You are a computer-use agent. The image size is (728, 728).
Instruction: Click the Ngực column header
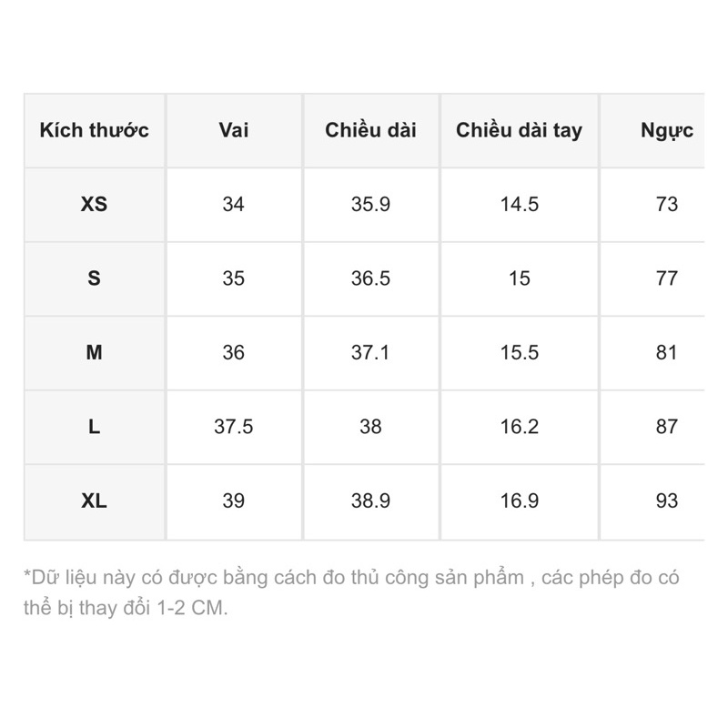click(666, 130)
